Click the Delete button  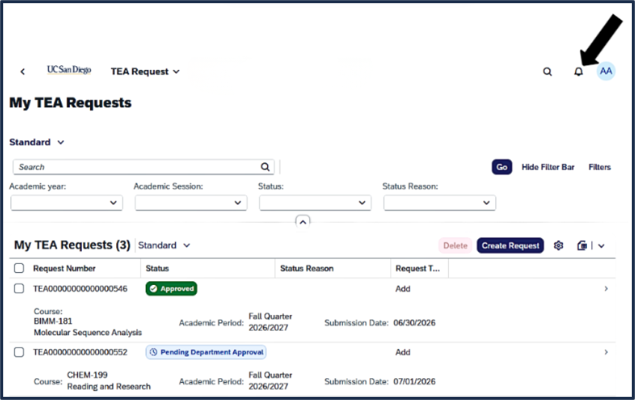point(455,245)
